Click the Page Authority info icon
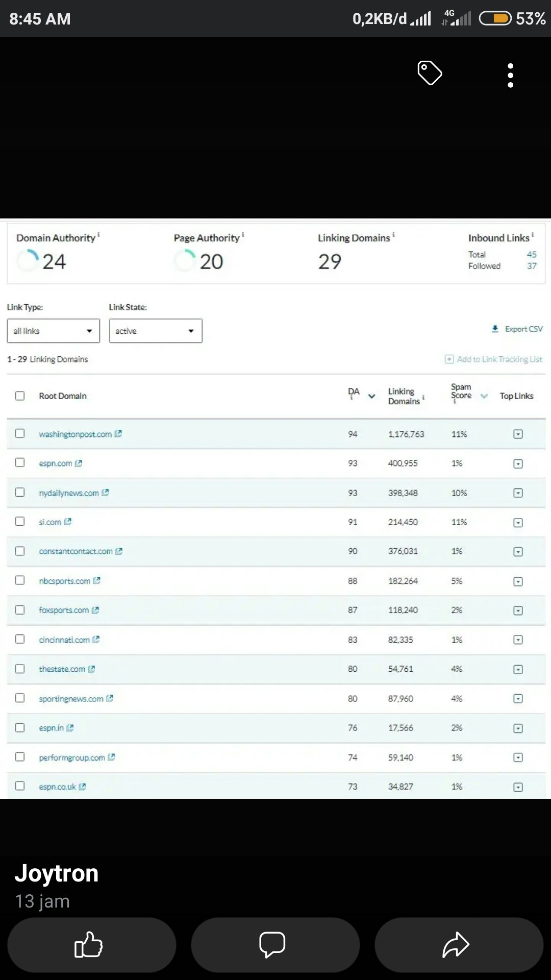 [243, 235]
